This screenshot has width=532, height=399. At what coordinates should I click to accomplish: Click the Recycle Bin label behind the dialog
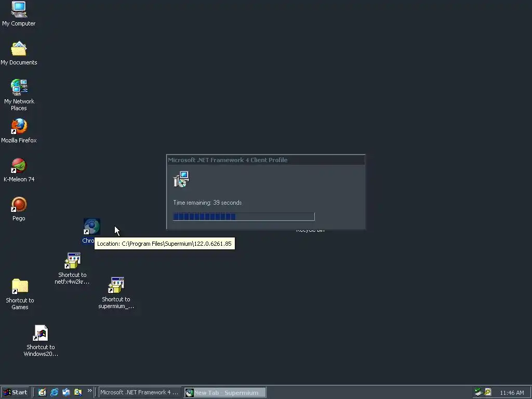coord(310,231)
